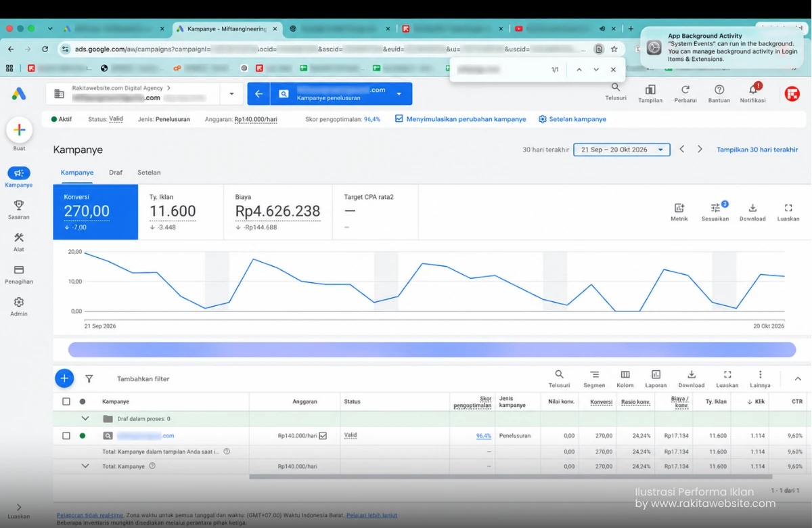The image size is (812, 528).
Task: Click Luaskan in table toolbar
Action: click(727, 379)
